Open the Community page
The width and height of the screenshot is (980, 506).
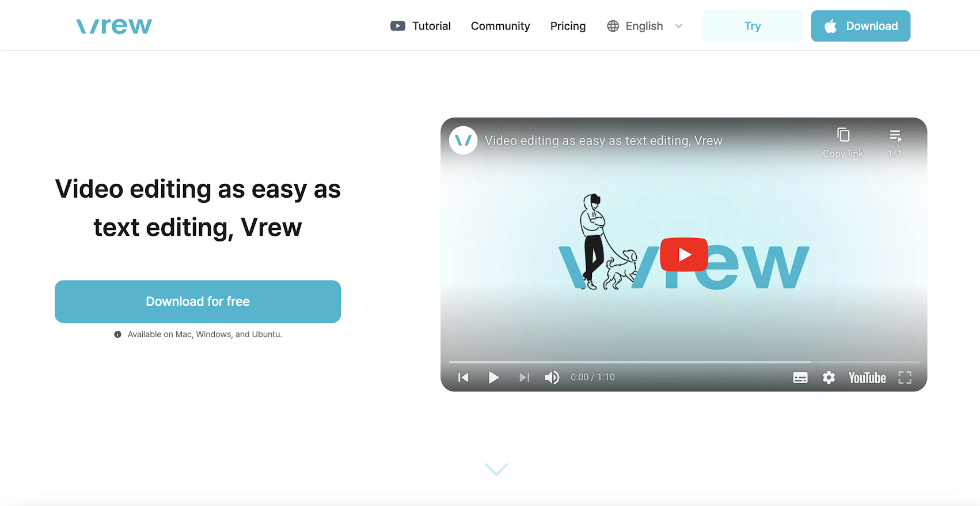(500, 26)
